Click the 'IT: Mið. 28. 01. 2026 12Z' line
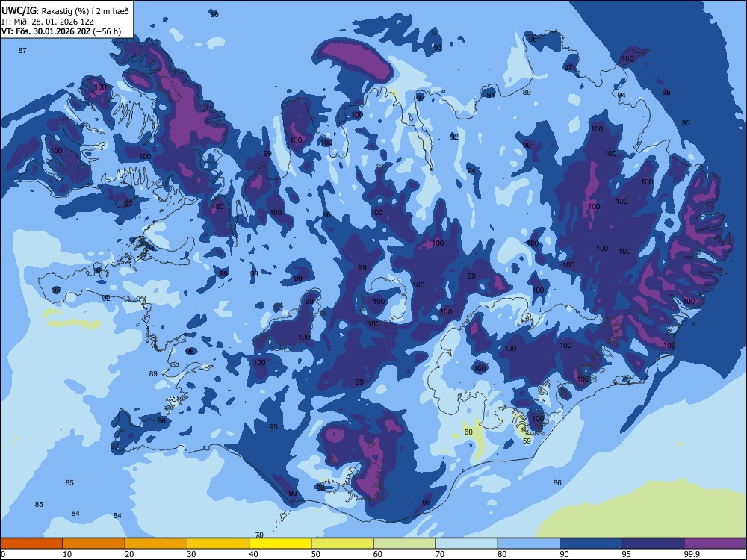The image size is (747, 560). 48,22
